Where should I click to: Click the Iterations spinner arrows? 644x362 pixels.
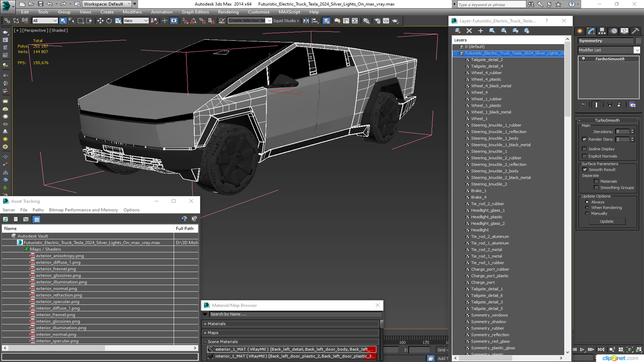pos(632,131)
